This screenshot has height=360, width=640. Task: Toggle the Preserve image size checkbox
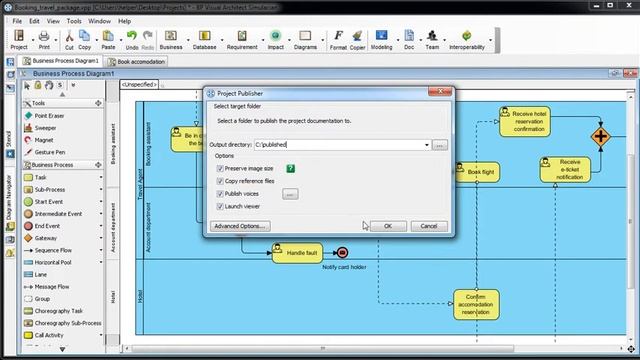(220, 169)
